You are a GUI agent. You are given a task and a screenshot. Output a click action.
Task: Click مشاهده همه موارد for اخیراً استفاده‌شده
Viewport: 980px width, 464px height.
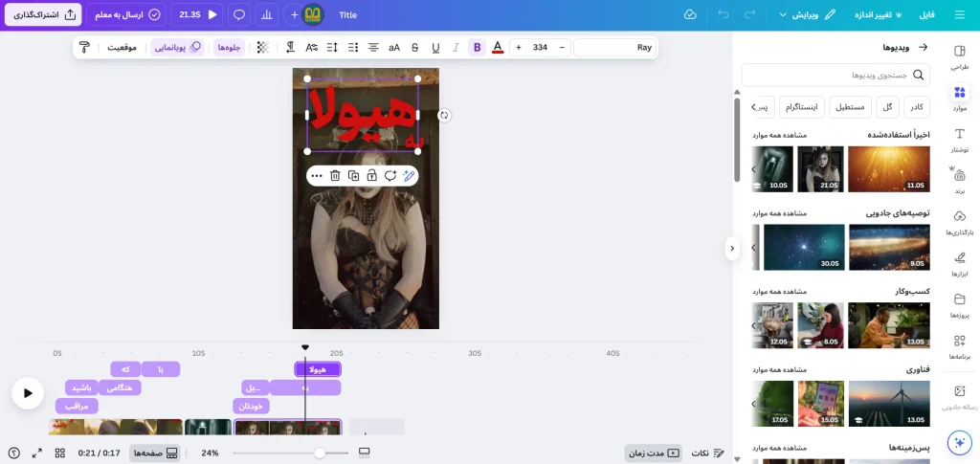tap(779, 135)
